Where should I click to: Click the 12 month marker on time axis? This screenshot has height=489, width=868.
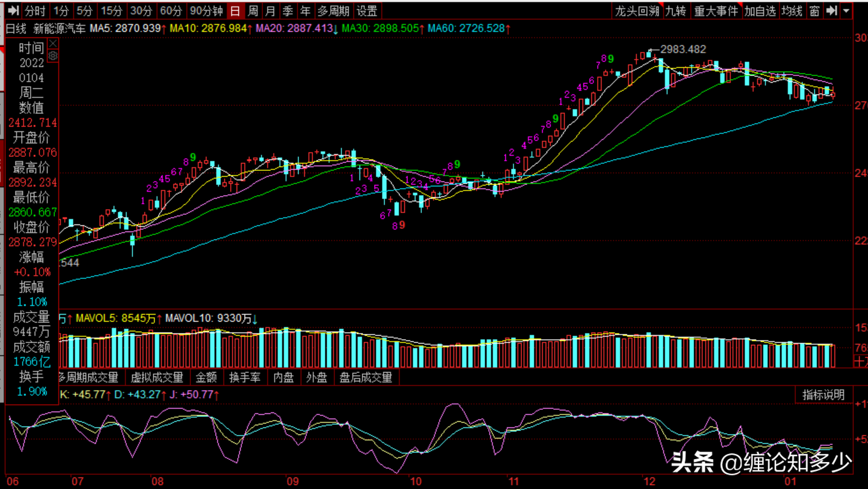(650, 481)
